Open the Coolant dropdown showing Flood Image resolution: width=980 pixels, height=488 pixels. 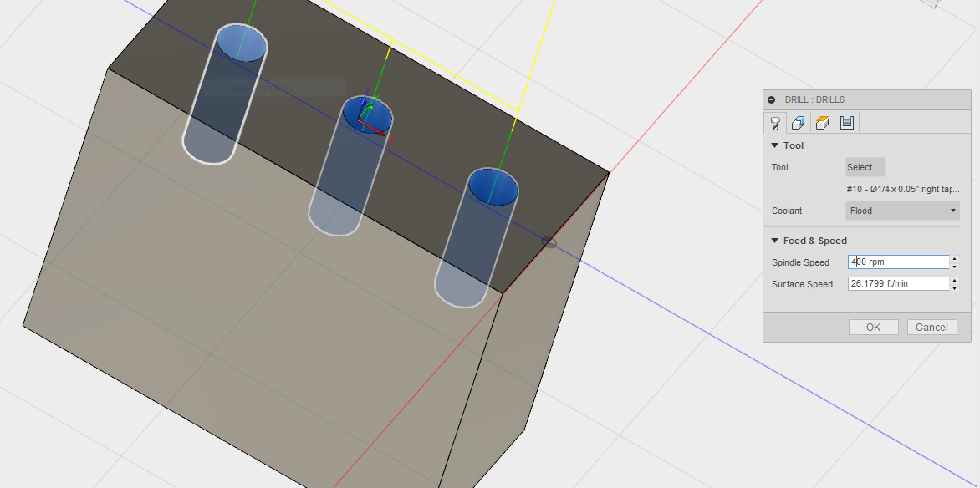pyautogui.click(x=902, y=211)
